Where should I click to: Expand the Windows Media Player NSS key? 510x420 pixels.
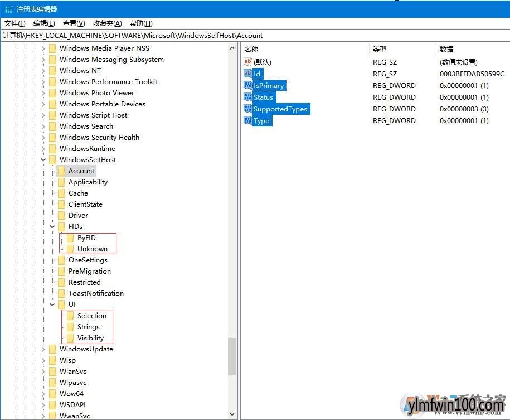pos(43,48)
